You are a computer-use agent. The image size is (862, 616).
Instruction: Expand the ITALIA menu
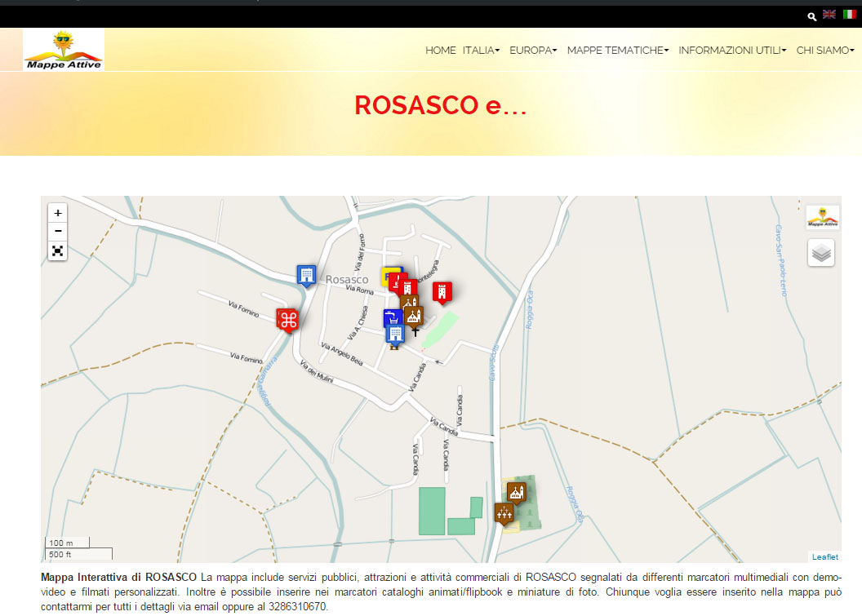point(481,50)
